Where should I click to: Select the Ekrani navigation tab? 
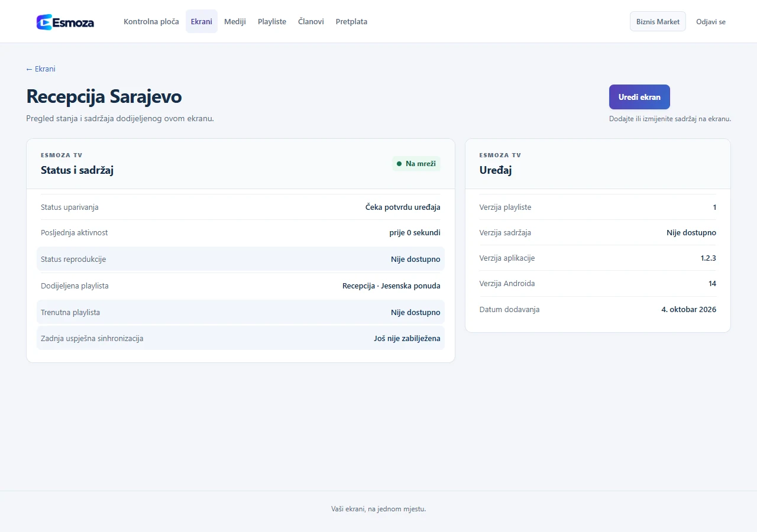click(202, 21)
